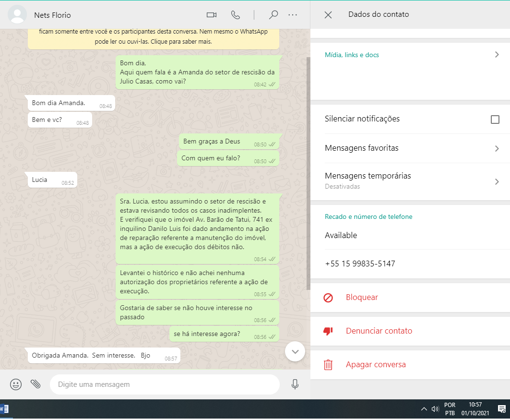Close the Dados do contato panel

click(328, 15)
